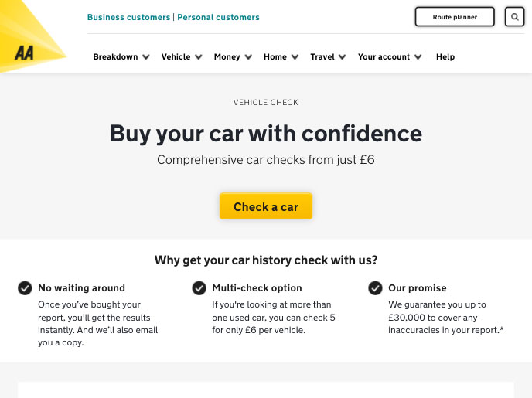Select the Your account menu label
Image resolution: width=532 pixels, height=398 pixels.
(384, 57)
